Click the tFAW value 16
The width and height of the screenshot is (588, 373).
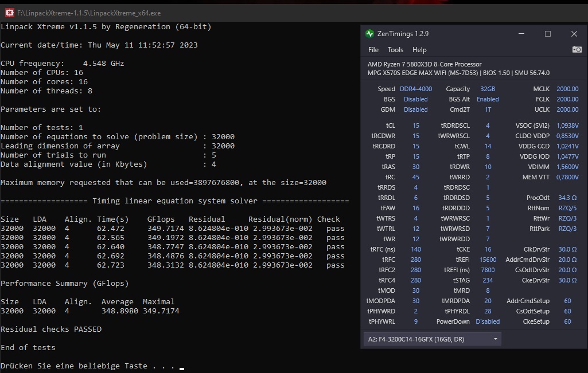(415, 208)
